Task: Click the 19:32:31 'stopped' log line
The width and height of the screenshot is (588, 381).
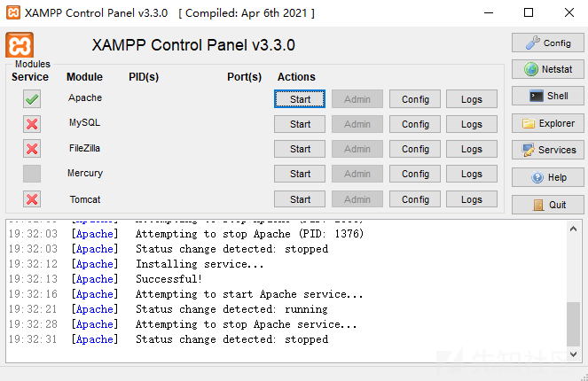Action: [x=231, y=339]
